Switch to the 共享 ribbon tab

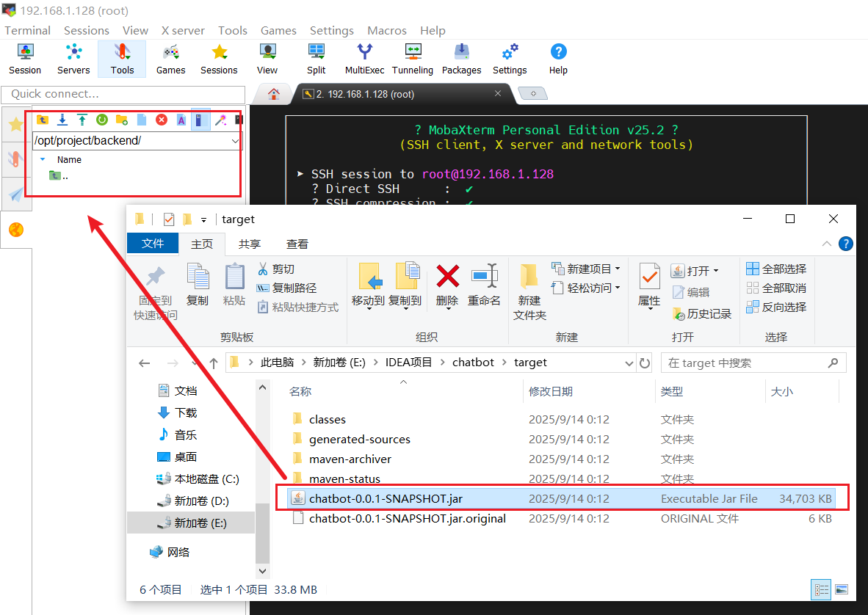[x=250, y=244]
